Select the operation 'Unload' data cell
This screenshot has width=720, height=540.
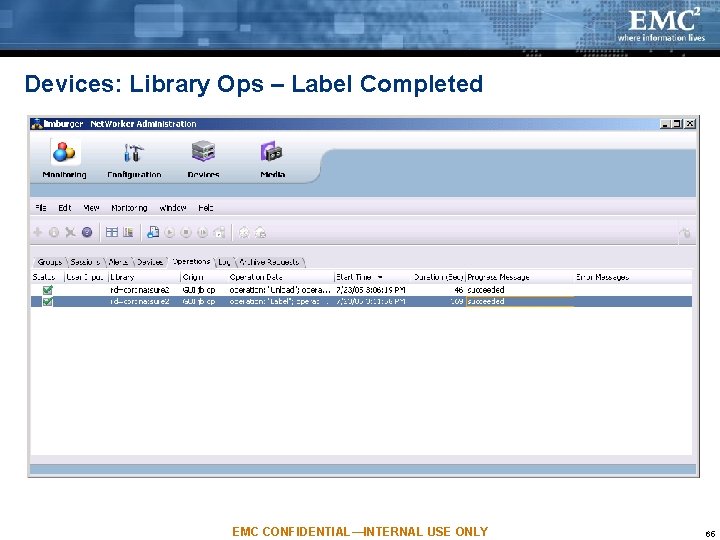(280, 290)
